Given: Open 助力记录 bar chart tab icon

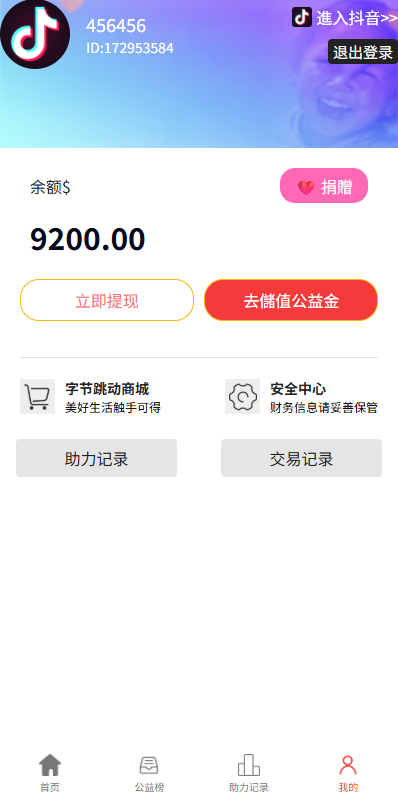Looking at the screenshot, I should 249,765.
